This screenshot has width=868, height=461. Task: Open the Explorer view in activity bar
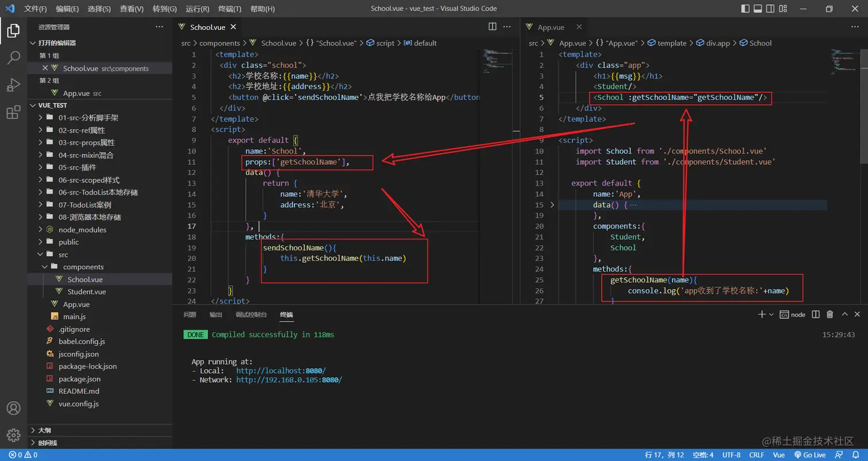pyautogui.click(x=13, y=31)
